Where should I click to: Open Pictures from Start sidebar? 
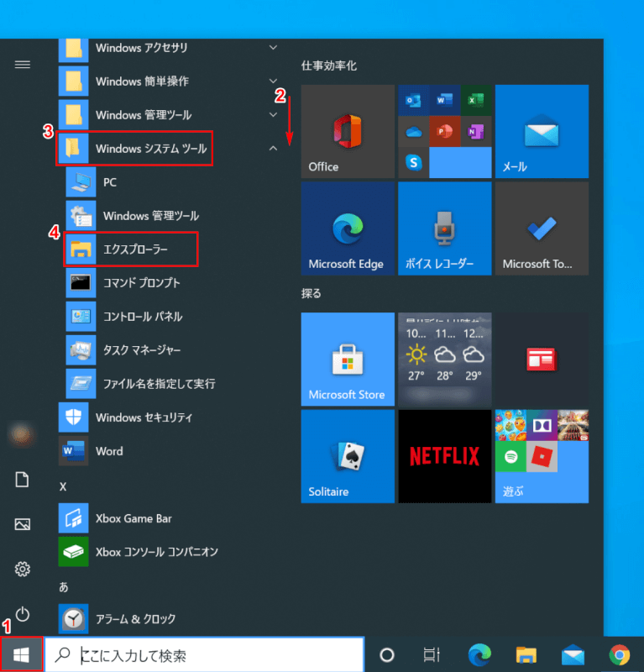tap(23, 524)
